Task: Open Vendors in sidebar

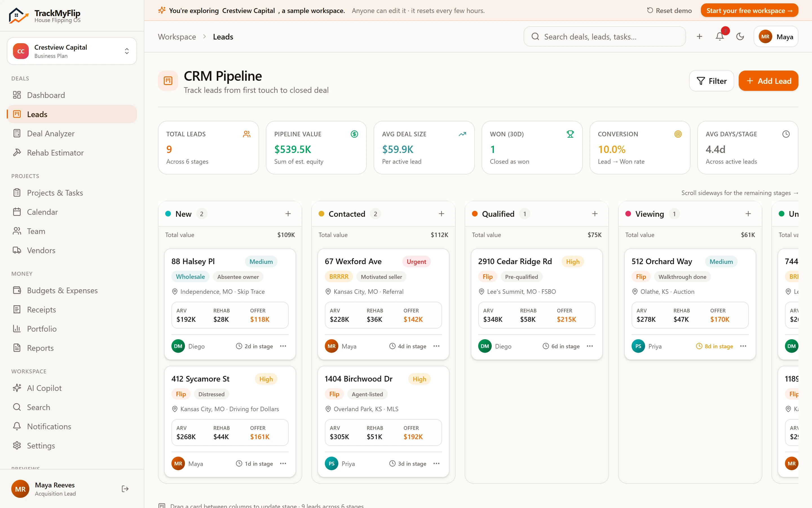Action: [x=72, y=250]
